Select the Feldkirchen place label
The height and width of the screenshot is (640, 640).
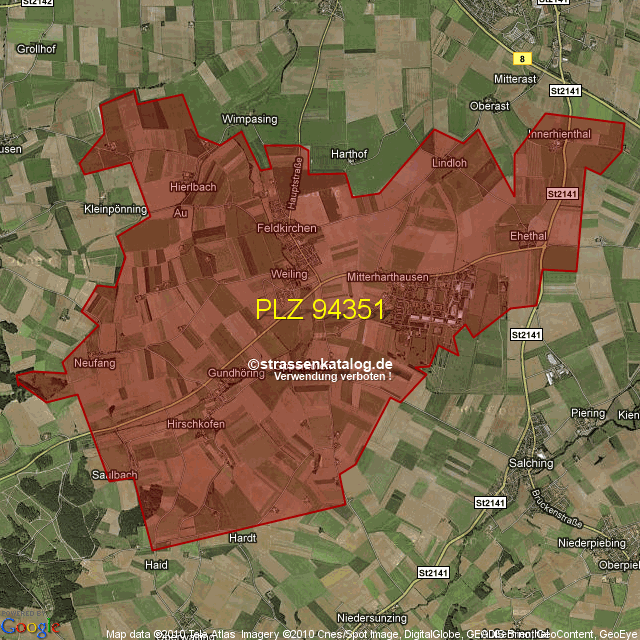tap(286, 228)
